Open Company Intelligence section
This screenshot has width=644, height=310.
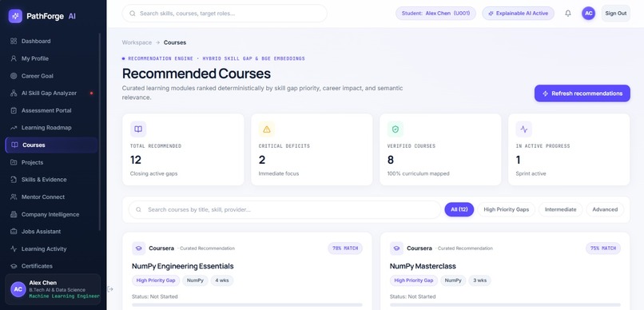(x=51, y=214)
